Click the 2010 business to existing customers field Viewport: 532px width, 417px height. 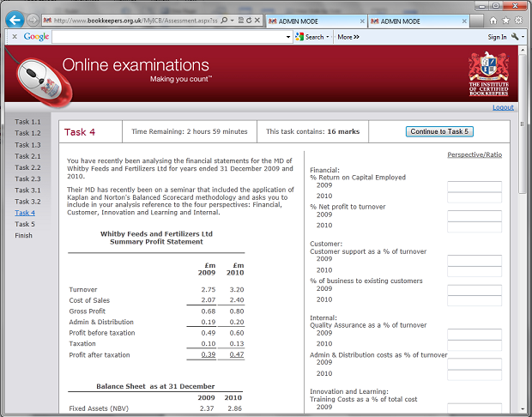point(475,300)
